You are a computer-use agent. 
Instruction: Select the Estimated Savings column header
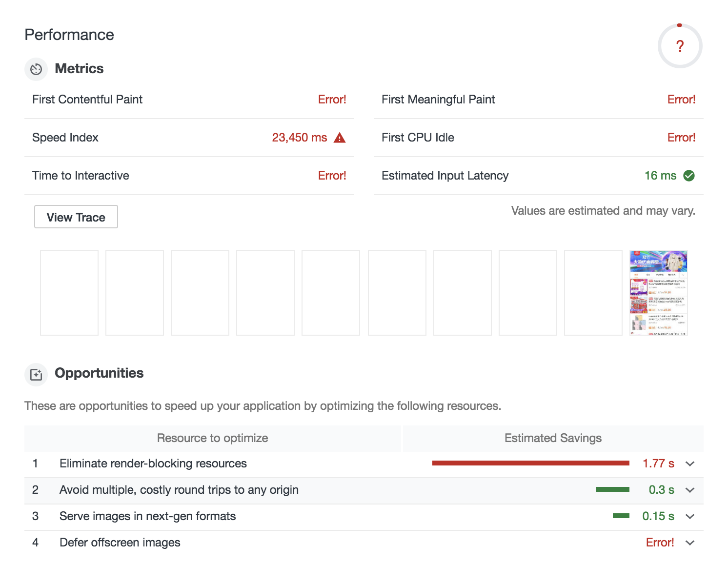[552, 438]
